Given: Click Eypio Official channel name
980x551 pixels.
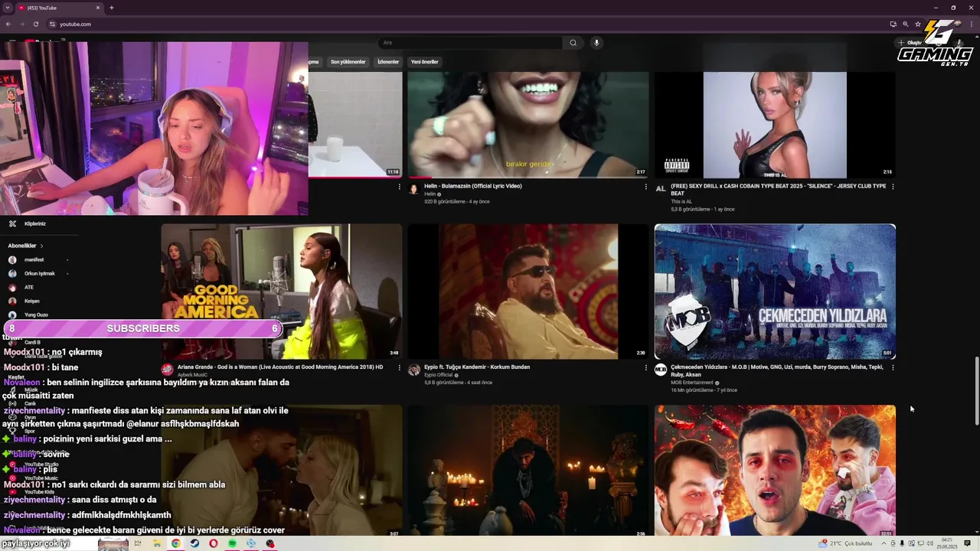Looking at the screenshot, I should [x=438, y=375].
